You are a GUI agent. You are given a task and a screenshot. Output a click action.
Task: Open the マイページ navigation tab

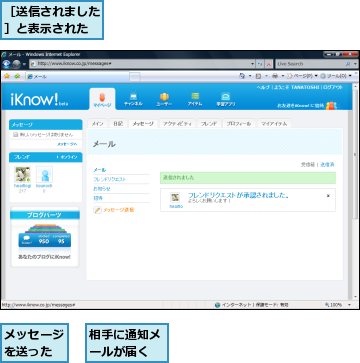[102, 99]
